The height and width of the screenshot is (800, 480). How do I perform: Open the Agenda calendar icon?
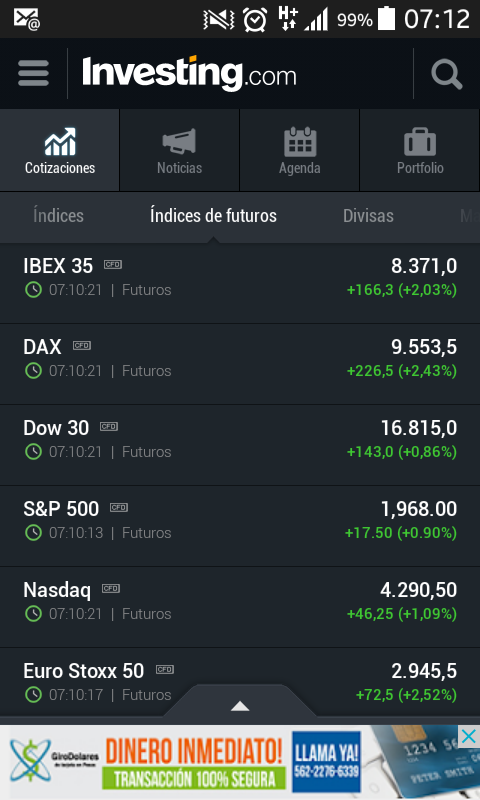point(300,141)
